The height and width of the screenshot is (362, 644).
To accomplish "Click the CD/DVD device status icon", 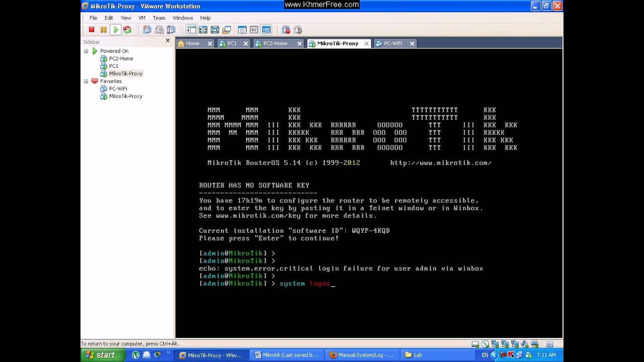I will pos(485,344).
